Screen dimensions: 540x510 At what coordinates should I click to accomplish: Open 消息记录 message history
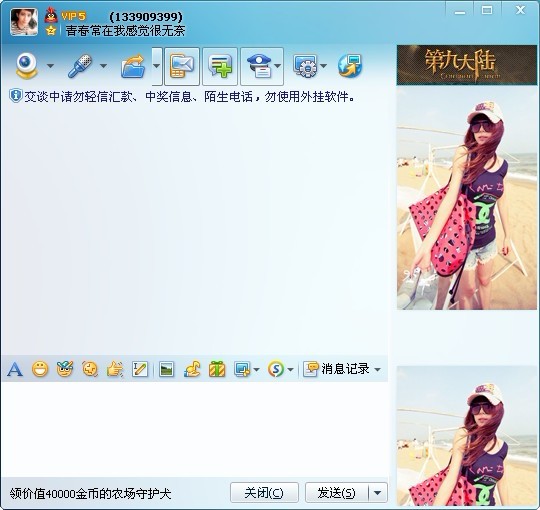point(336,369)
